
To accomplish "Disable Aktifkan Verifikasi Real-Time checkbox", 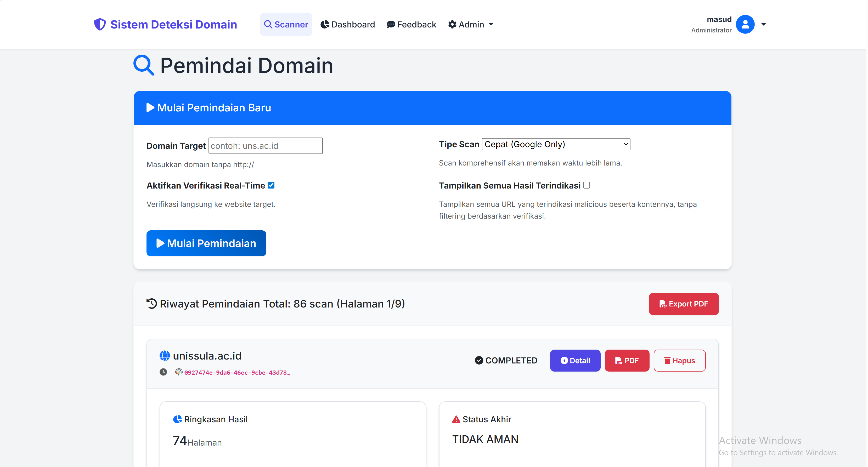I will point(271,185).
